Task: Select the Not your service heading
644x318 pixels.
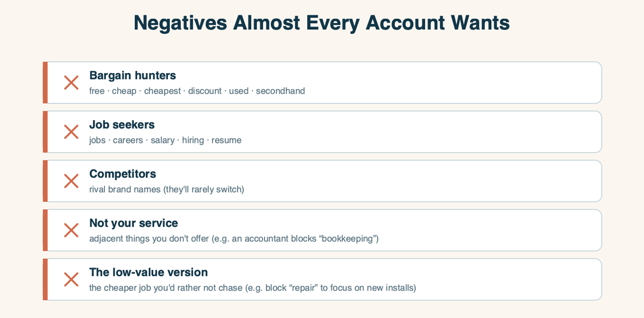Action: pos(133,223)
